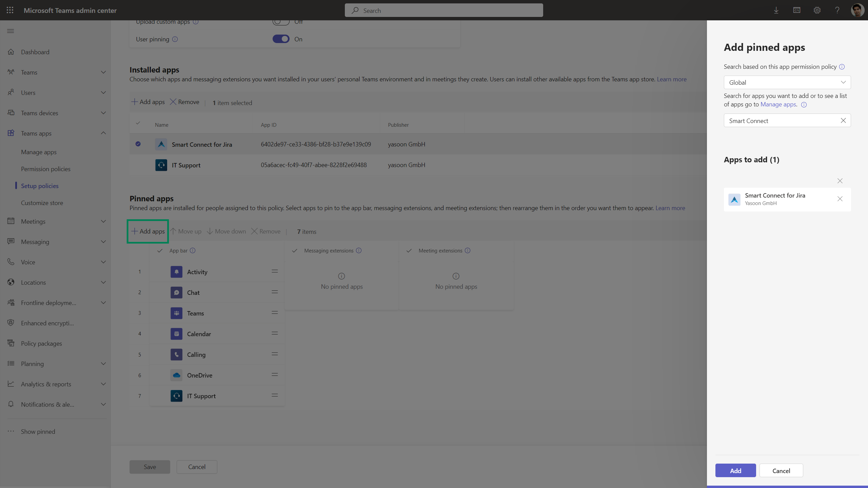Open Permission policies from the sidebar
The image size is (868, 488).
[46, 168]
